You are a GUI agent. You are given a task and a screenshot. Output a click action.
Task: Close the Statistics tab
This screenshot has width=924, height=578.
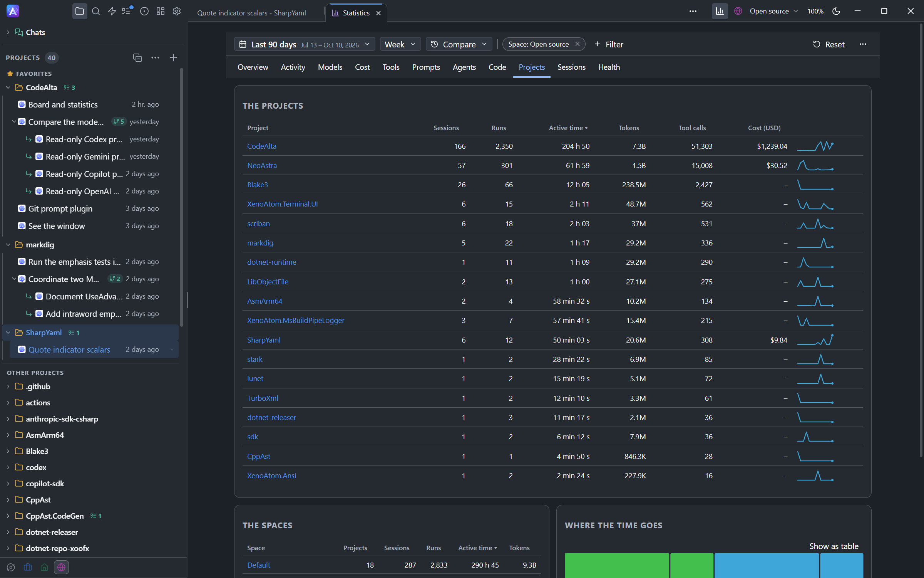pyautogui.click(x=378, y=13)
